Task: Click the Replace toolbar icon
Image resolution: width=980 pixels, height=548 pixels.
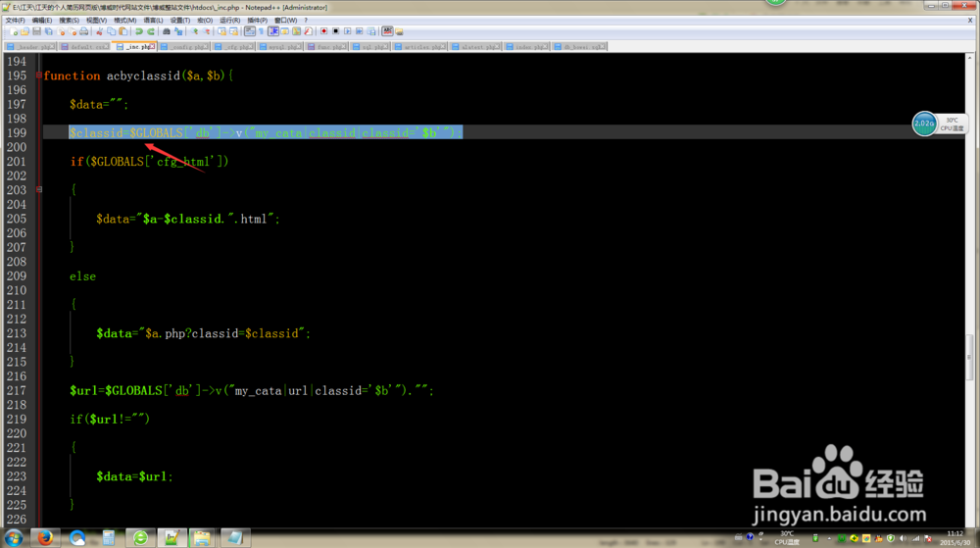Action: pyautogui.click(x=178, y=31)
